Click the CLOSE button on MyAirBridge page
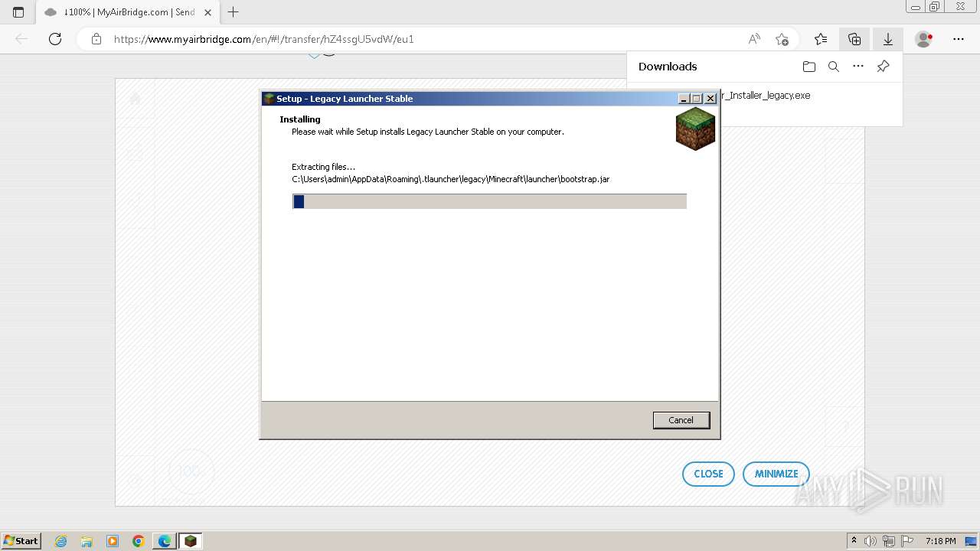 coord(708,474)
